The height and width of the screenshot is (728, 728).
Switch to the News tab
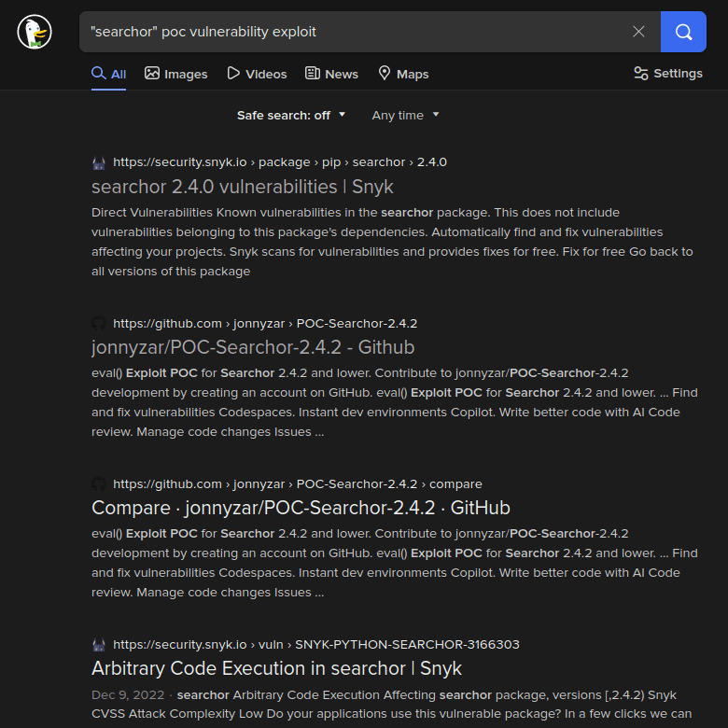click(x=331, y=74)
